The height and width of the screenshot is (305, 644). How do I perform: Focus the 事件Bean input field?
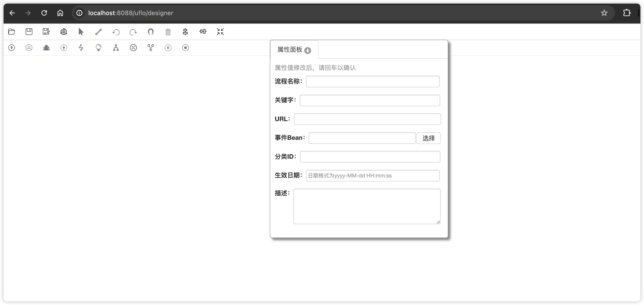(x=362, y=138)
